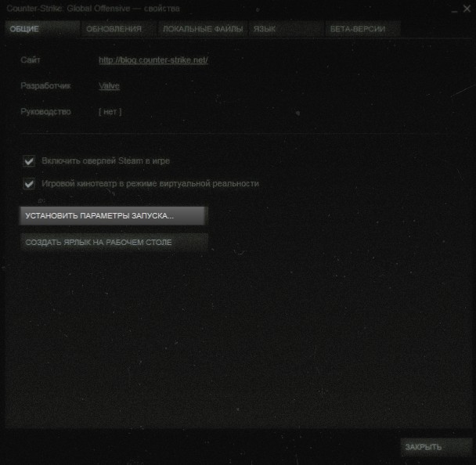Click the Разработчик label
This screenshot has height=465, width=476.
point(45,86)
